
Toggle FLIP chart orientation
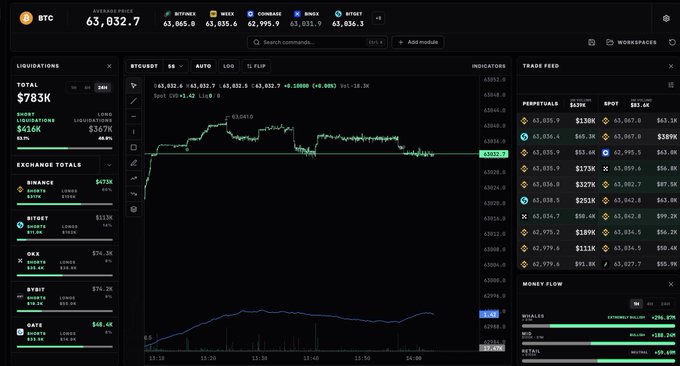pos(256,66)
